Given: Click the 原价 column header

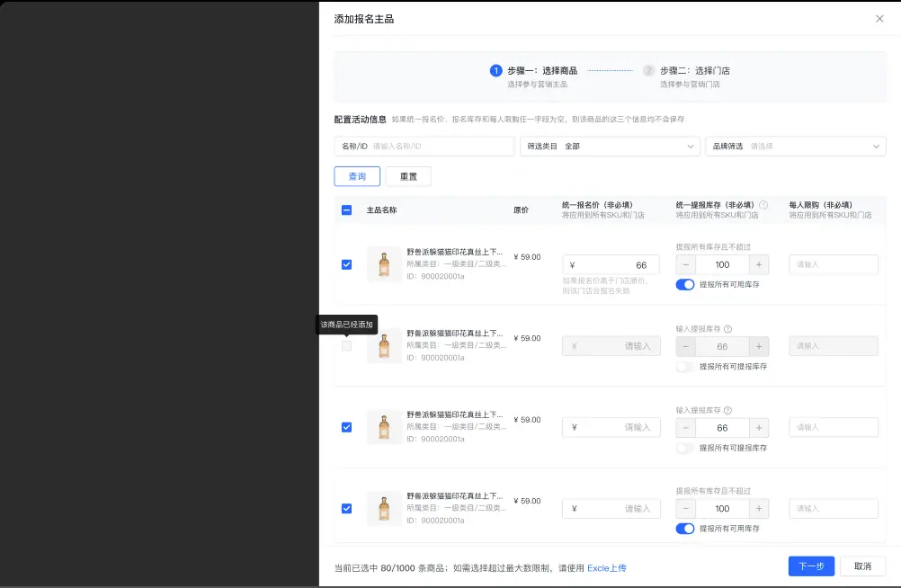Looking at the screenshot, I should tap(521, 210).
